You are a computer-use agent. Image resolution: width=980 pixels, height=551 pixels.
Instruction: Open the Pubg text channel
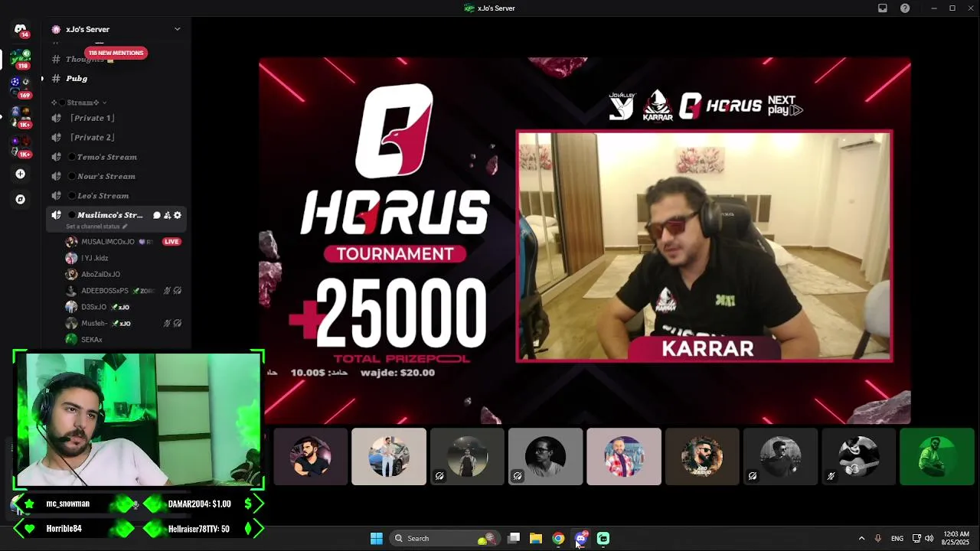[115, 79]
